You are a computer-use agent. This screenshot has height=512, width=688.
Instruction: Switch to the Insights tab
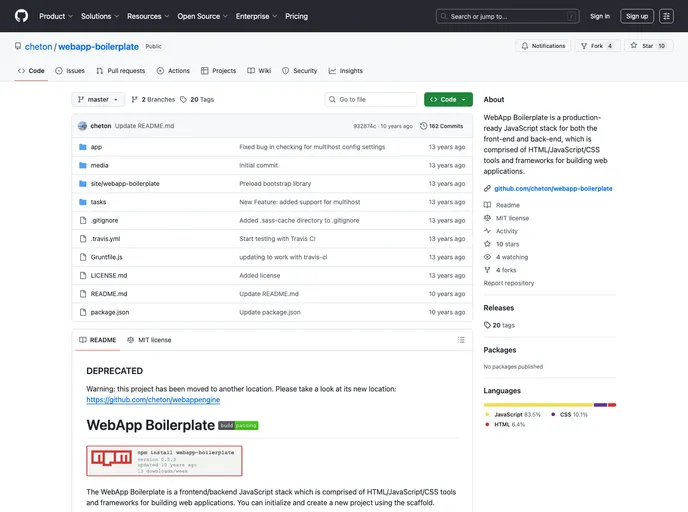346,71
